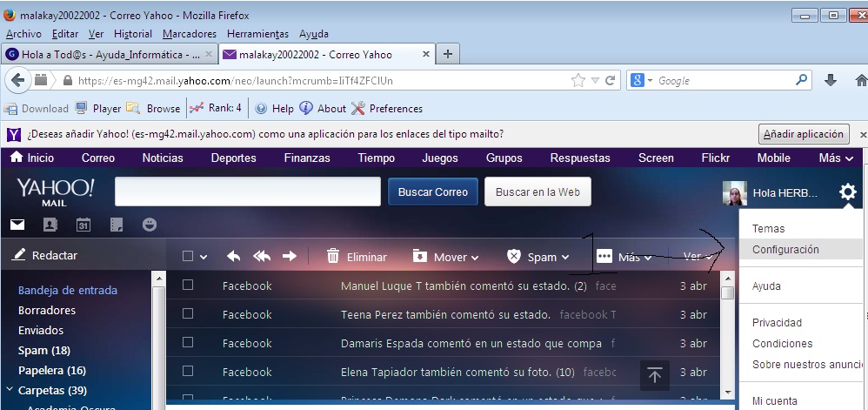Open a new tab with plus button

coord(448,54)
